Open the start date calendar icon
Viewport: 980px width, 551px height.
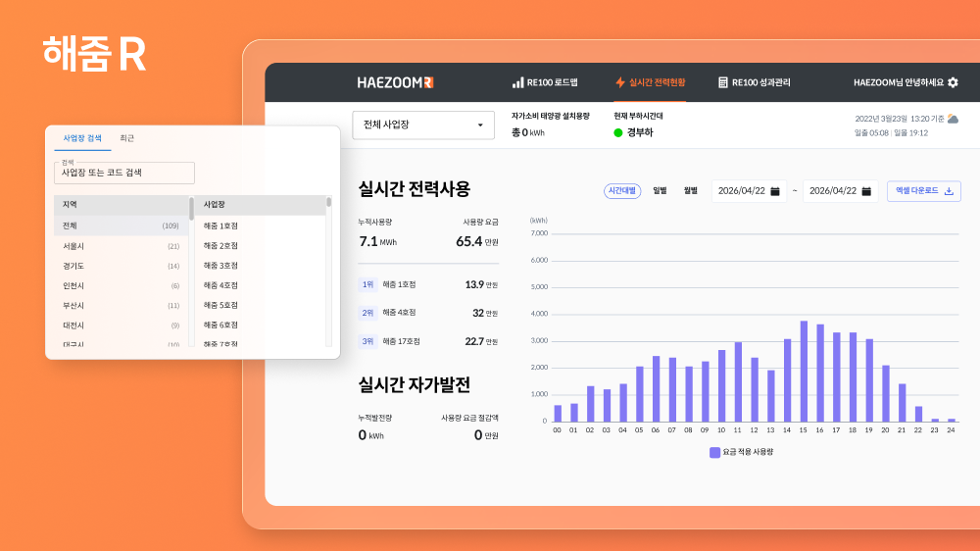775,191
